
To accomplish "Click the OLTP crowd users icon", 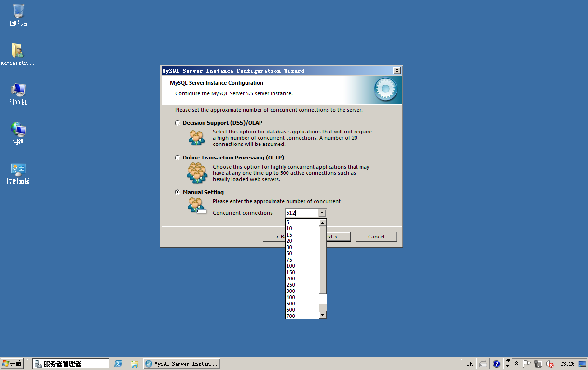I will point(197,172).
